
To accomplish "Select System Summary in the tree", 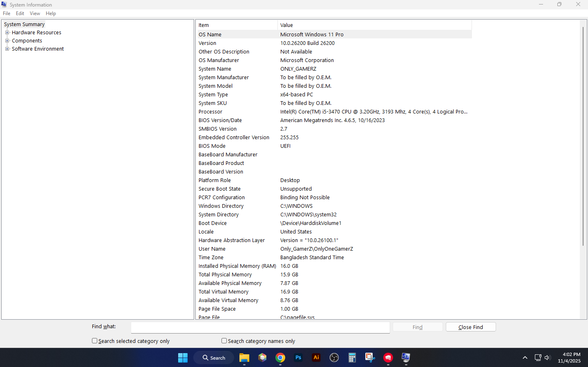I will pos(24,24).
